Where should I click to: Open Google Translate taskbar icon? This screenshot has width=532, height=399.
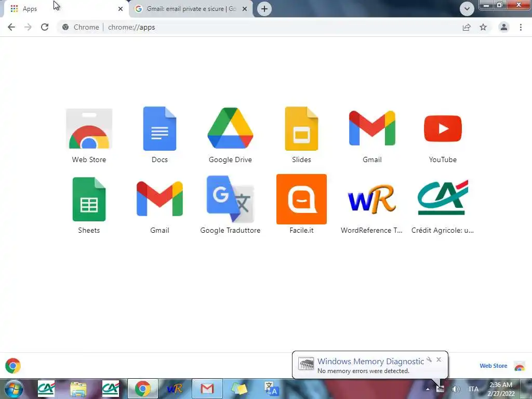tap(271, 389)
